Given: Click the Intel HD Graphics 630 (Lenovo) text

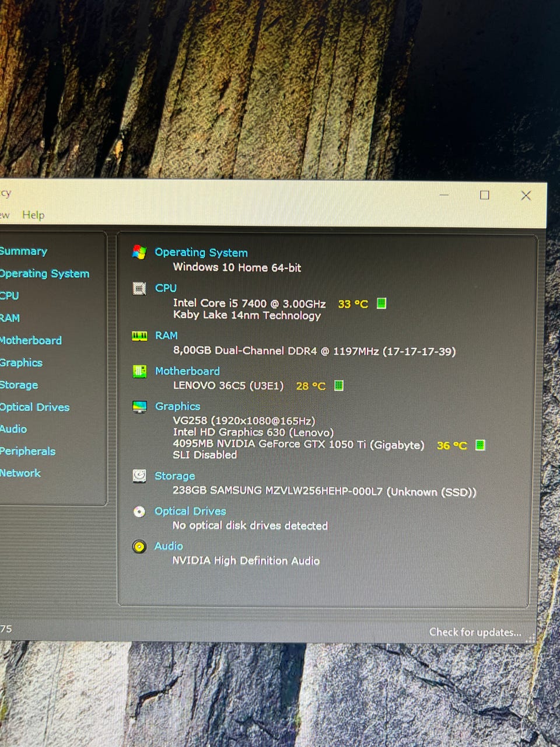Looking at the screenshot, I should tap(253, 432).
